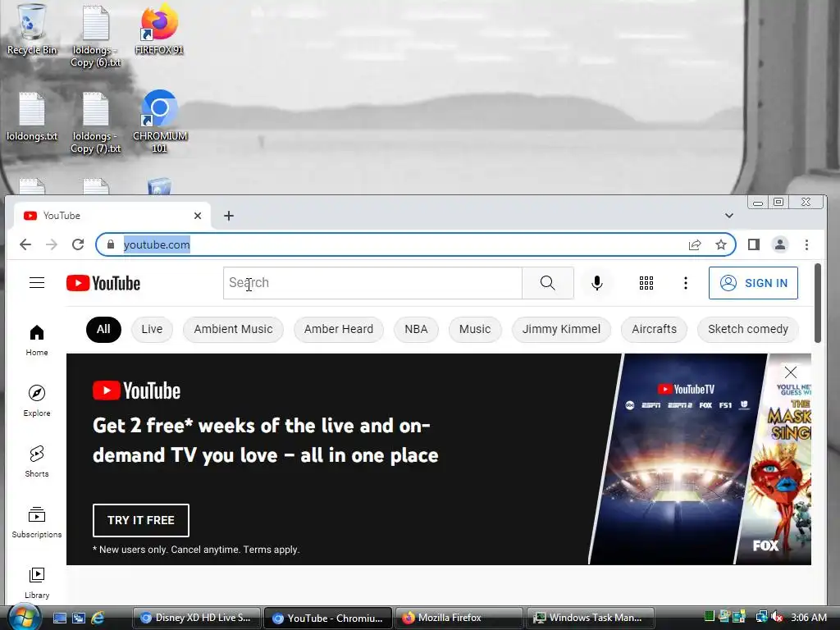This screenshot has height=630, width=840.
Task: Click the YouTube TV stadium promo image
Action: 678,459
